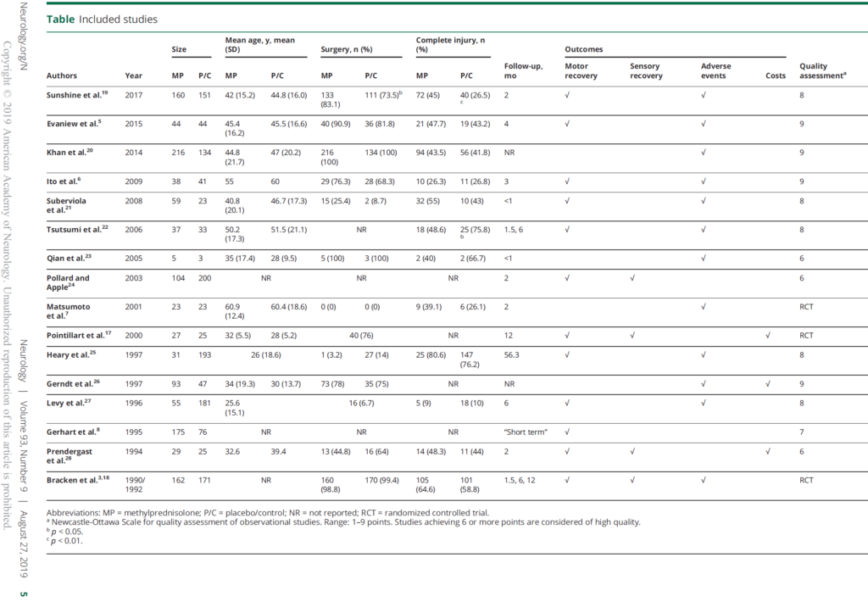
Task: Click the 'p < 0.01' footnote
Action: [x=64, y=541]
